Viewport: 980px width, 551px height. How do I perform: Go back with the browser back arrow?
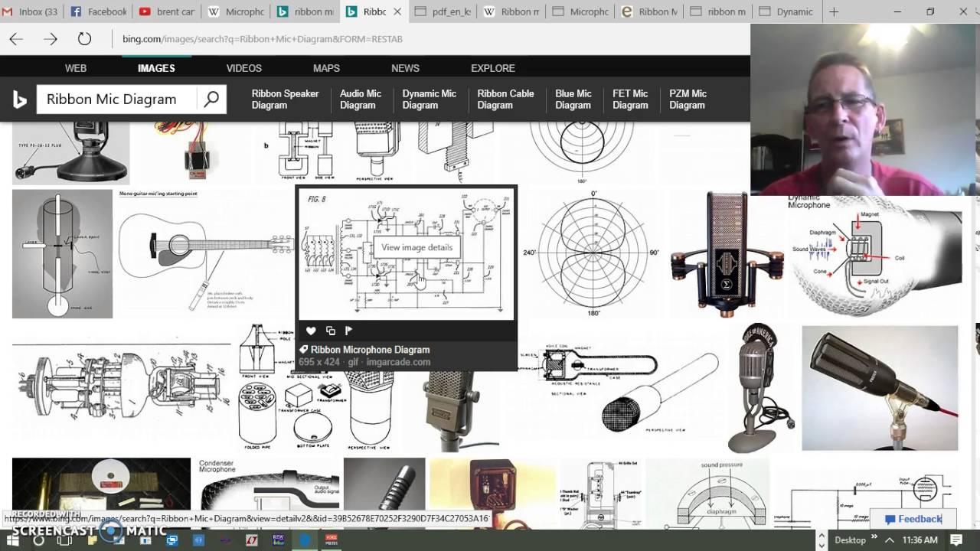coord(16,39)
